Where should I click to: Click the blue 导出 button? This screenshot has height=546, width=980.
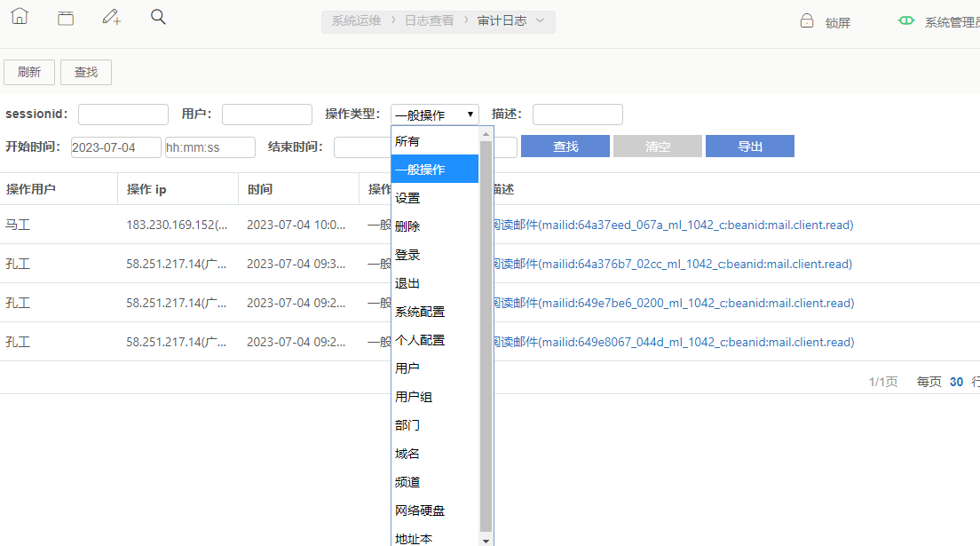749,146
